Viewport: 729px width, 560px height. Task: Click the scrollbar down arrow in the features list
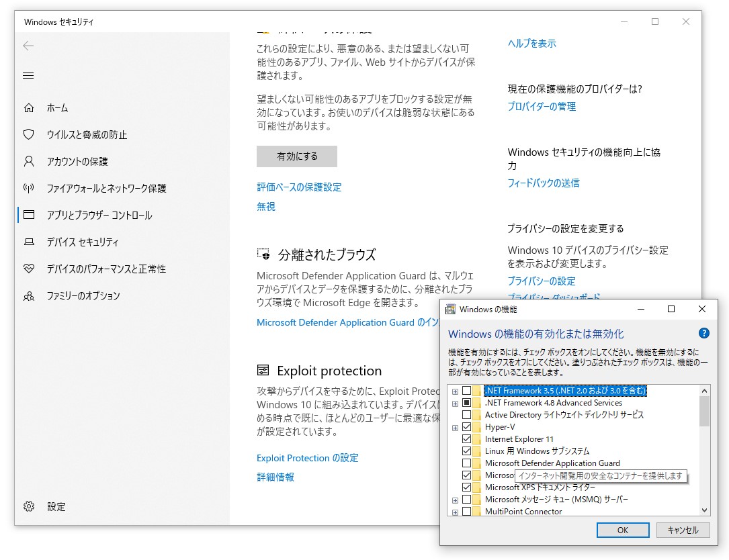click(703, 510)
